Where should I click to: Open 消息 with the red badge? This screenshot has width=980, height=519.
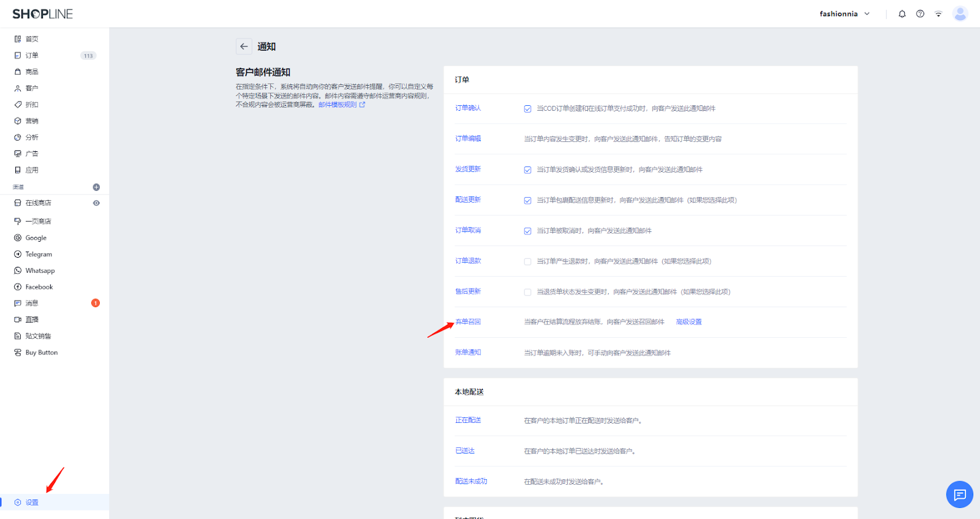pos(32,304)
